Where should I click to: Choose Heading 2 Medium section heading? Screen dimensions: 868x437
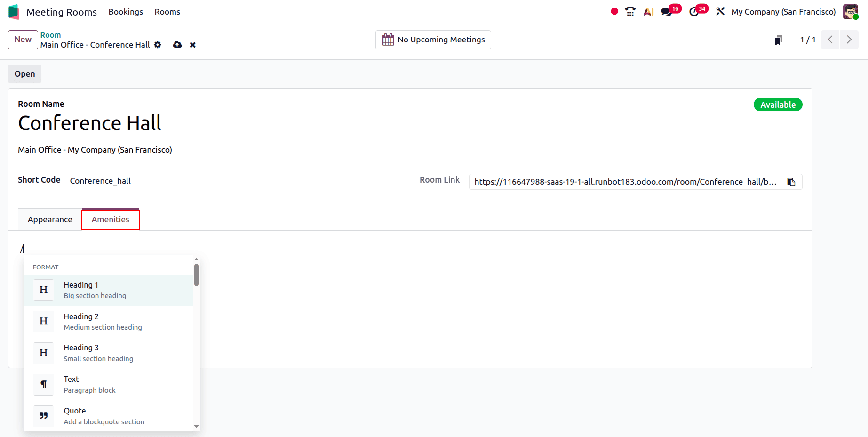click(x=108, y=322)
